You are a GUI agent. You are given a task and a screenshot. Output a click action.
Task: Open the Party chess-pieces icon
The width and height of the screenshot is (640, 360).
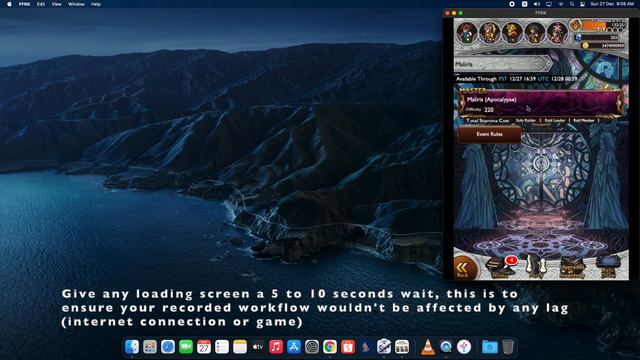coord(536,267)
